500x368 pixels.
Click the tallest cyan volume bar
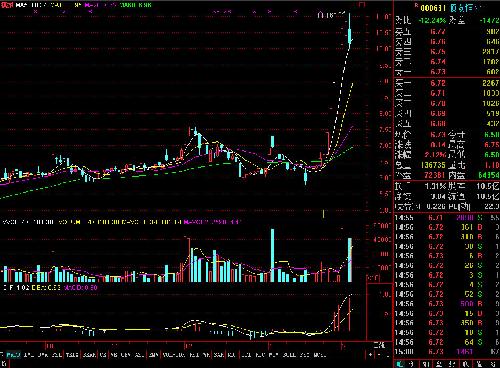click(x=273, y=255)
